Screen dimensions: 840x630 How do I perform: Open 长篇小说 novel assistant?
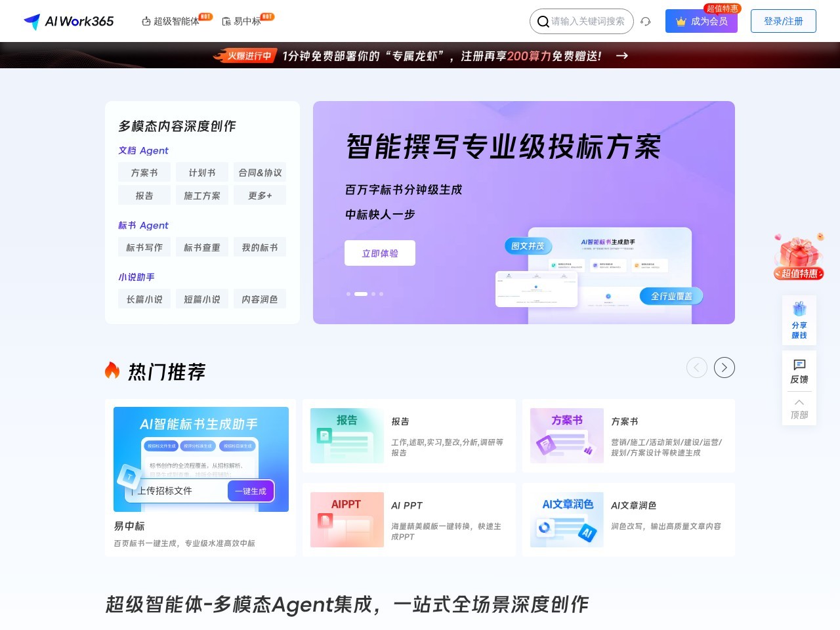click(144, 299)
